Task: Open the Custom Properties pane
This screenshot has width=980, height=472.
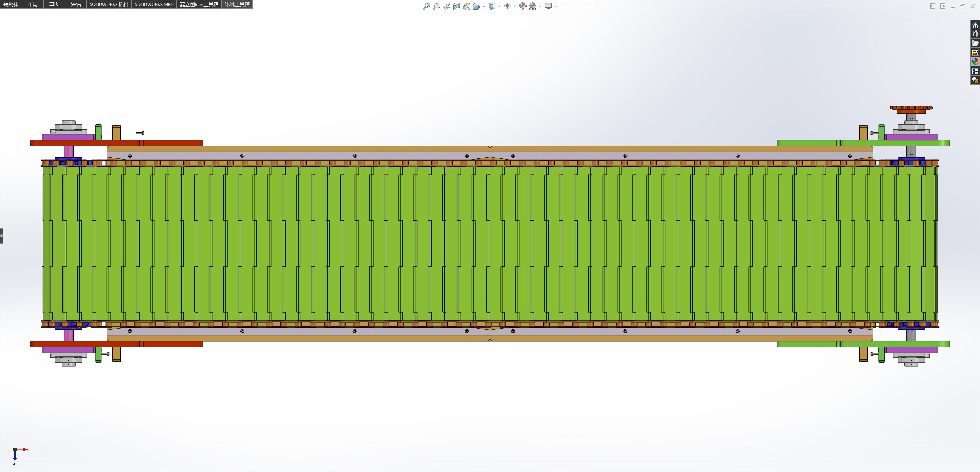Action: coord(975,71)
